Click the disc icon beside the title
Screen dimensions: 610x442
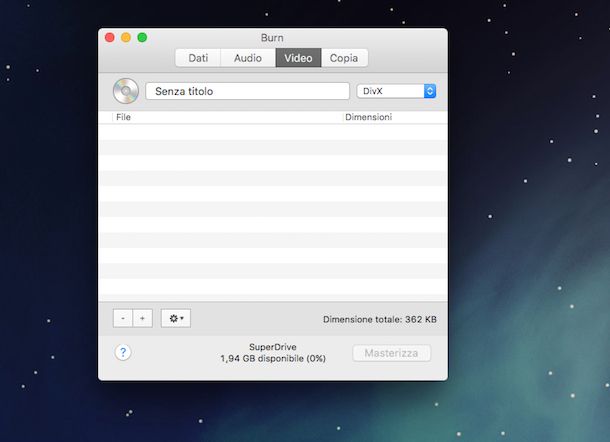click(x=126, y=91)
